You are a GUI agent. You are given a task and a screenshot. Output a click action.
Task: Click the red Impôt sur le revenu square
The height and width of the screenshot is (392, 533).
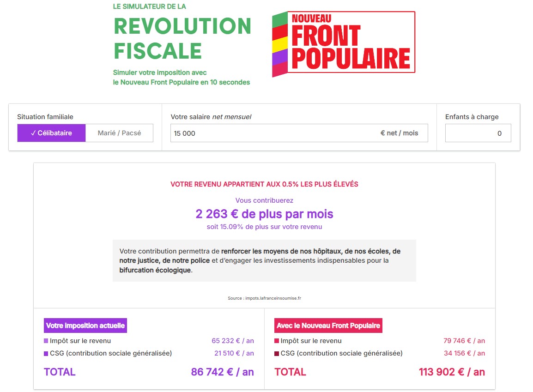click(277, 341)
